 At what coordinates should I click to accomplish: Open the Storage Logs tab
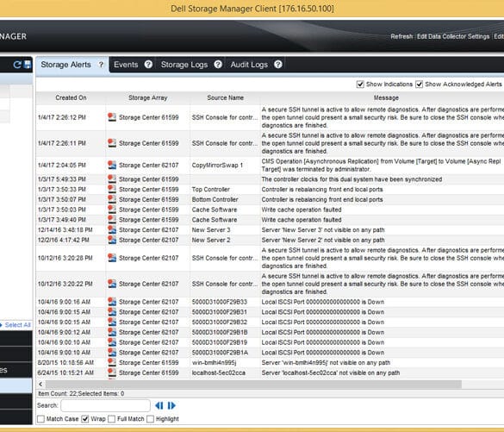point(184,65)
